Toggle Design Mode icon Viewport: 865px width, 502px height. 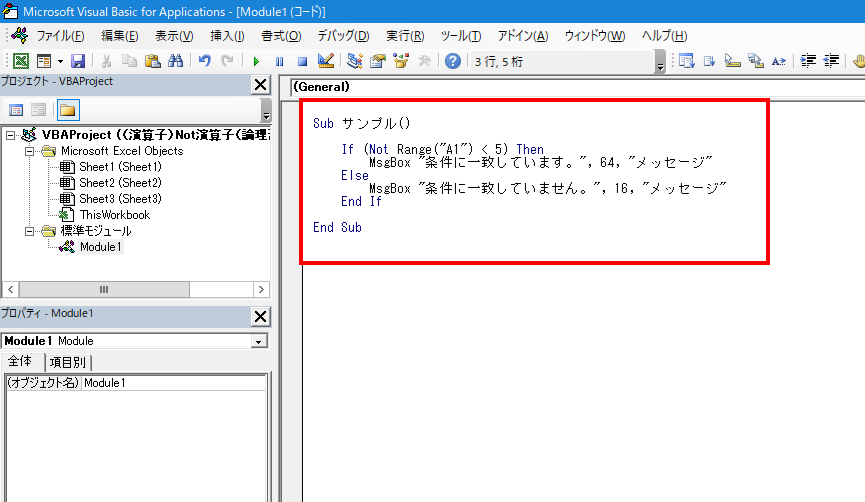point(325,61)
